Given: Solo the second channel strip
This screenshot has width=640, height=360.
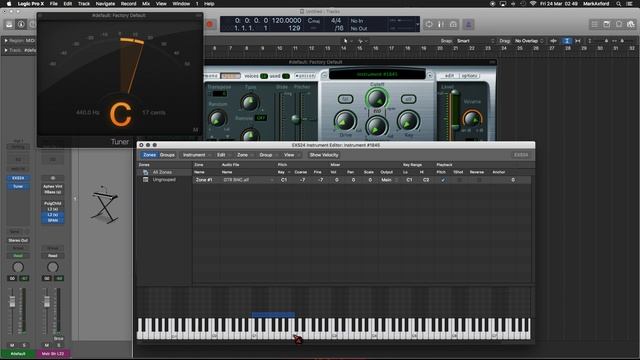Looking at the screenshot, I should coord(58,345).
